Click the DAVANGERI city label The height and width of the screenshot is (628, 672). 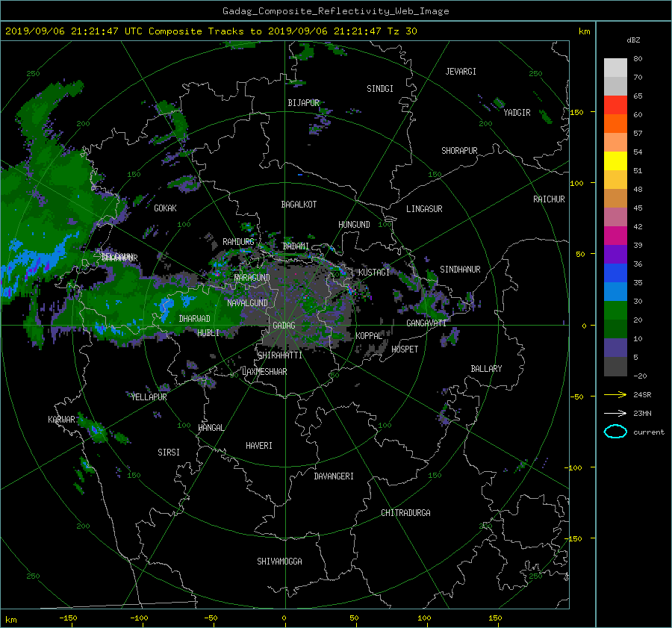[x=334, y=476]
